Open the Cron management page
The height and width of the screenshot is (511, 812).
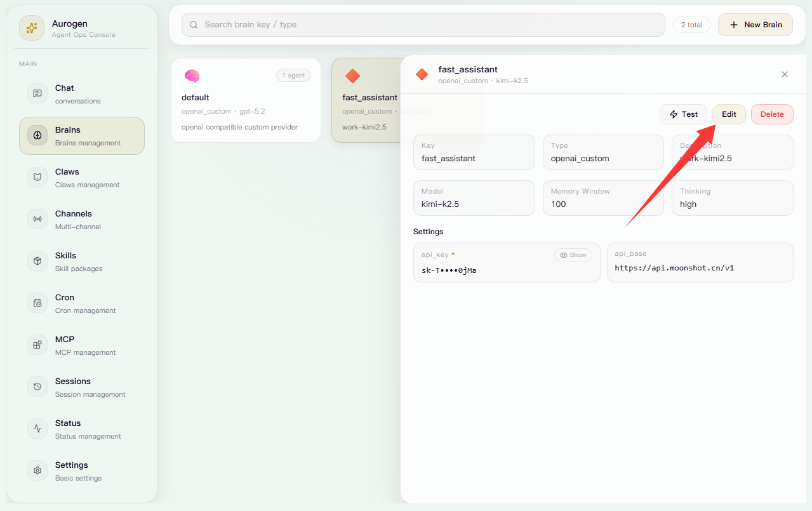click(82, 303)
